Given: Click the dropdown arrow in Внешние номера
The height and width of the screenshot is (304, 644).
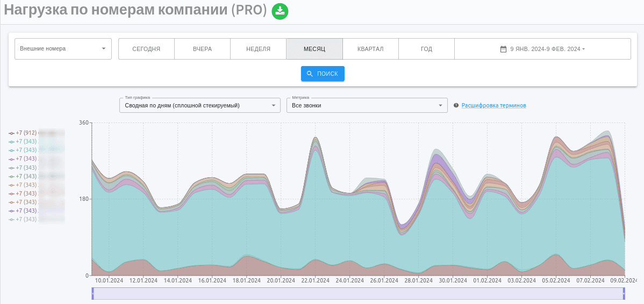Looking at the screenshot, I should click(x=104, y=49).
